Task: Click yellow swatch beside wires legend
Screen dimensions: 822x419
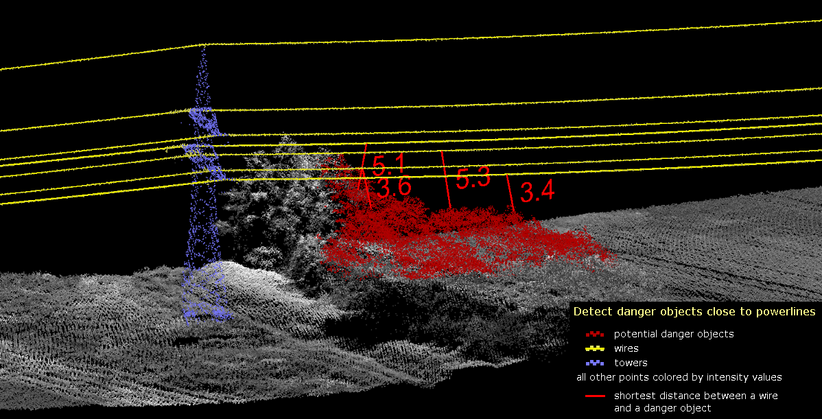Action: (x=596, y=349)
